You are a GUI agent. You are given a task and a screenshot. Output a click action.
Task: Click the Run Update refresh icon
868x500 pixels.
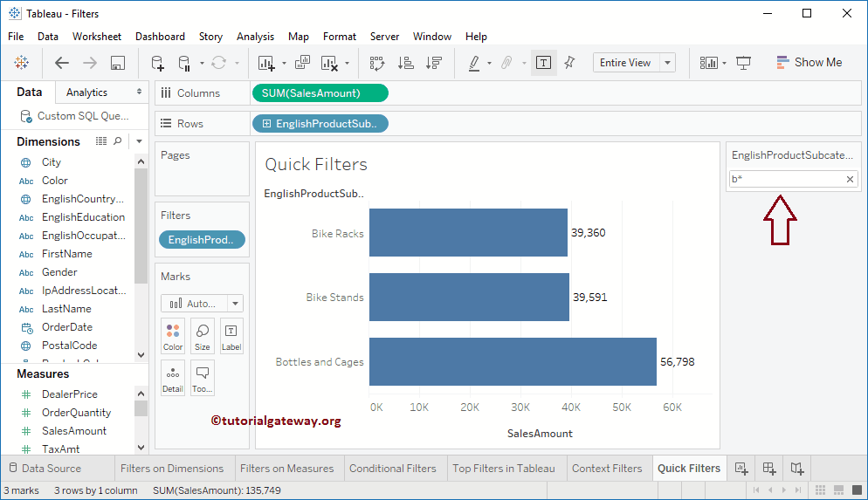click(218, 63)
